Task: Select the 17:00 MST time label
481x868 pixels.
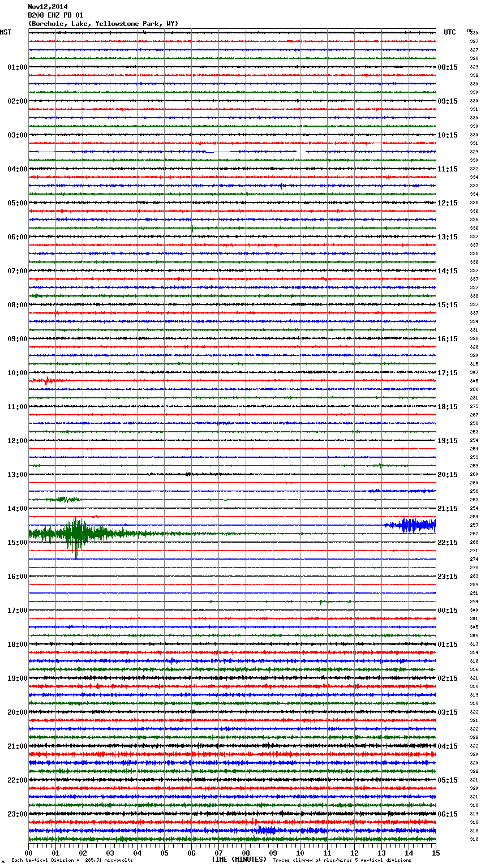Action: click(x=18, y=611)
